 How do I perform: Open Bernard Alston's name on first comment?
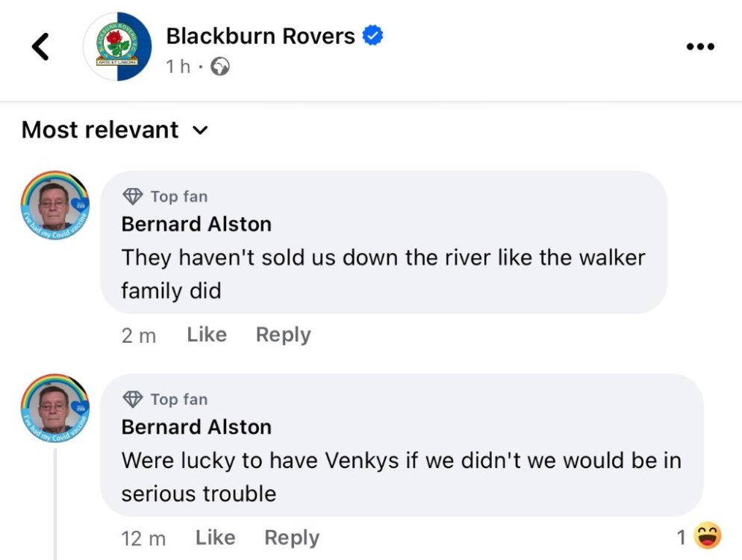196,224
